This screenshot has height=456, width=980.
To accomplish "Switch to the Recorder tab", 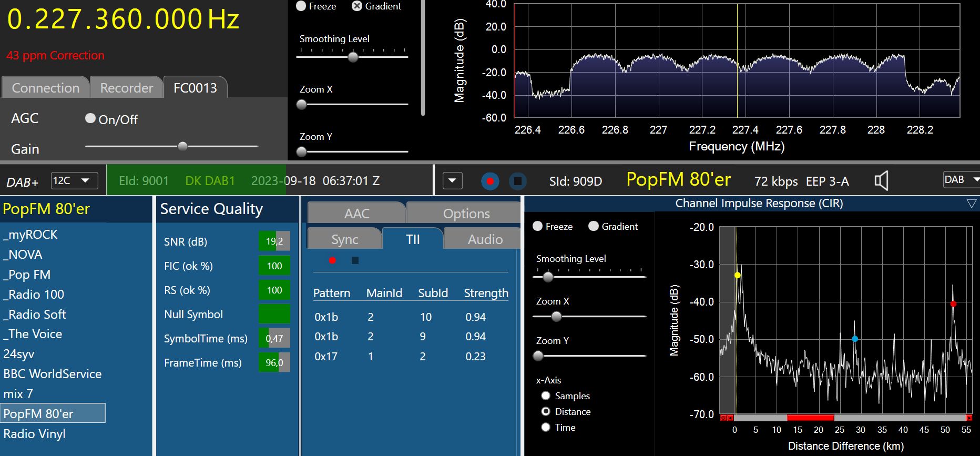I will coord(126,88).
